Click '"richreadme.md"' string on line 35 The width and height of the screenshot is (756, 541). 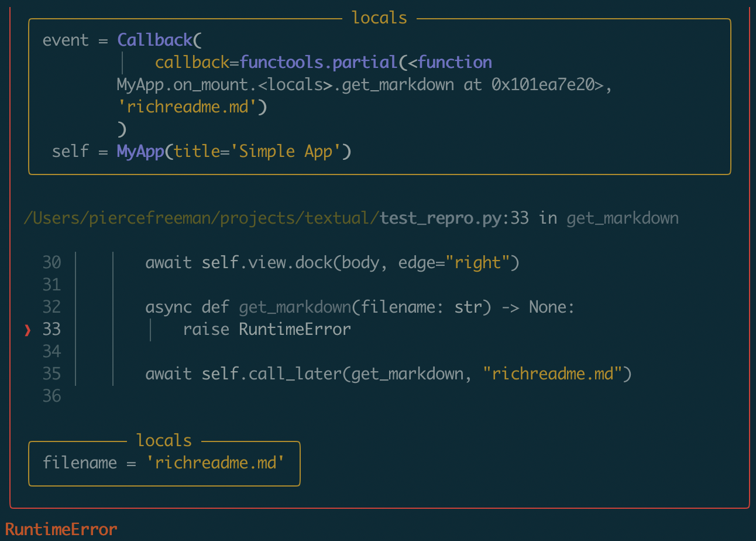(x=552, y=374)
